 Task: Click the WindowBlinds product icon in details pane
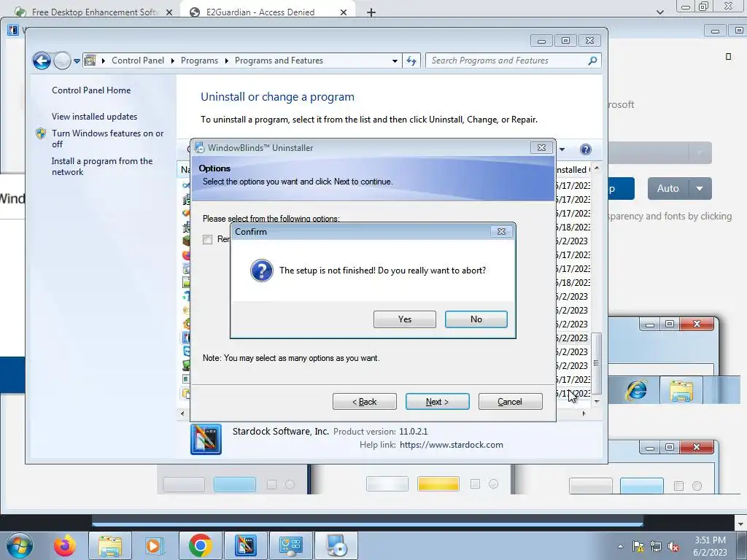click(206, 438)
